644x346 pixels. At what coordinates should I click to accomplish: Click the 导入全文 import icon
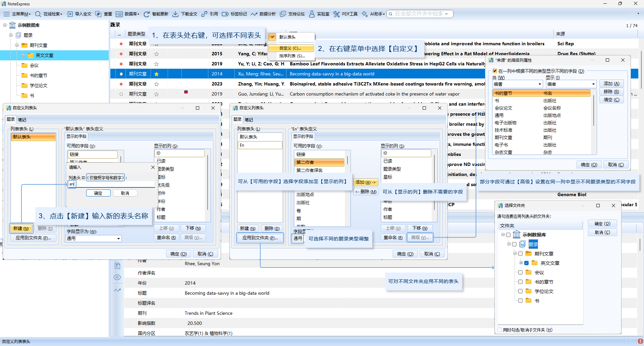[x=70, y=14]
